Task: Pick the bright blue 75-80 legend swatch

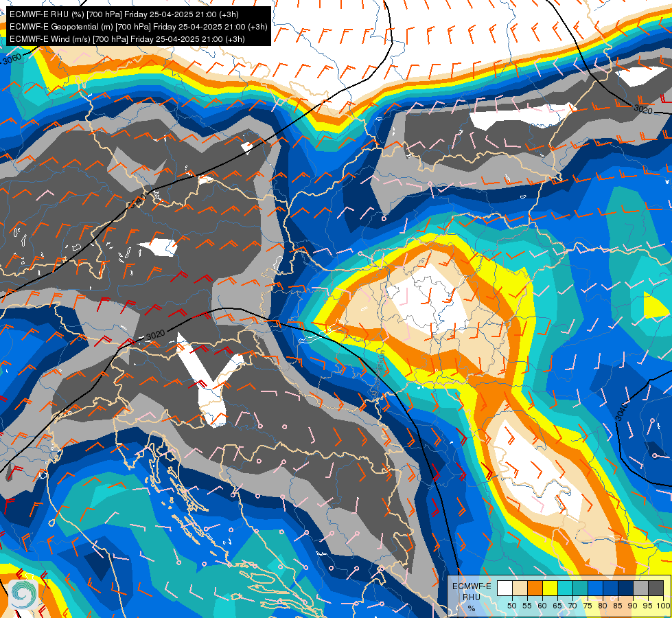Action: tap(595, 588)
